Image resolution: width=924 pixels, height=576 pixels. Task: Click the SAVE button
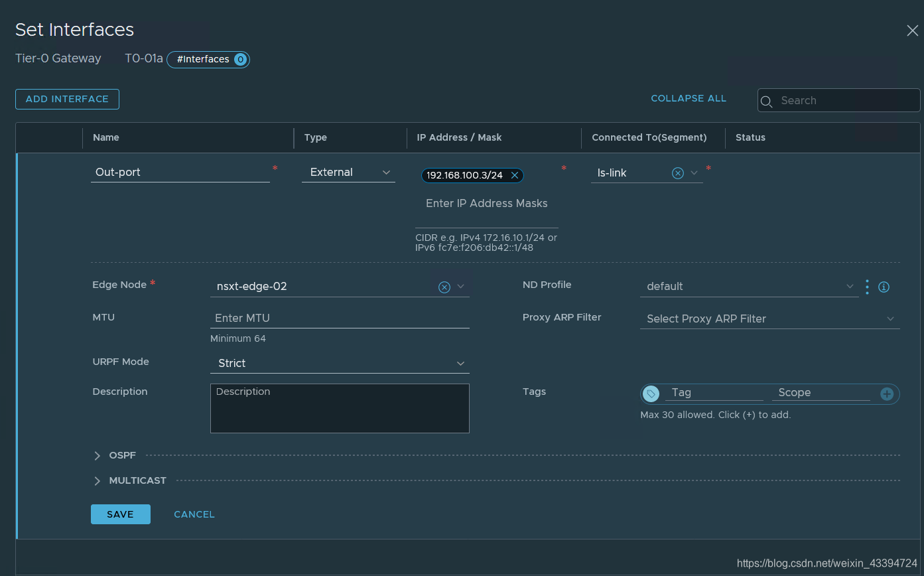tap(121, 514)
